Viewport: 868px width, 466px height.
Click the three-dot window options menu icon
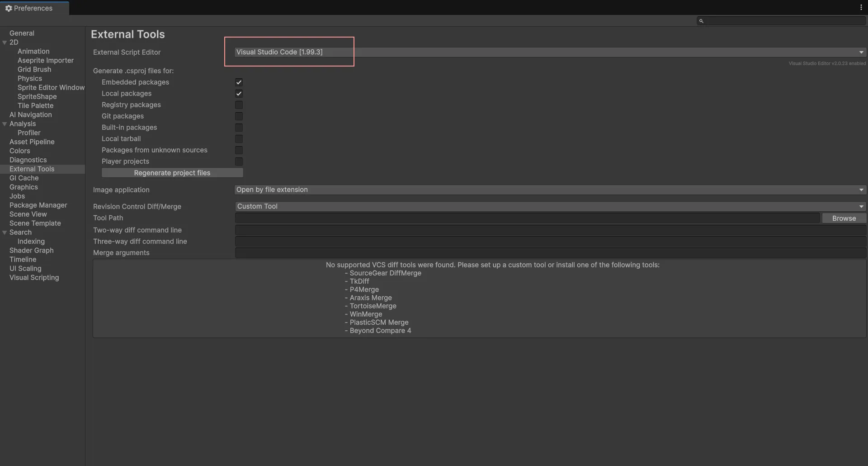pyautogui.click(x=861, y=8)
